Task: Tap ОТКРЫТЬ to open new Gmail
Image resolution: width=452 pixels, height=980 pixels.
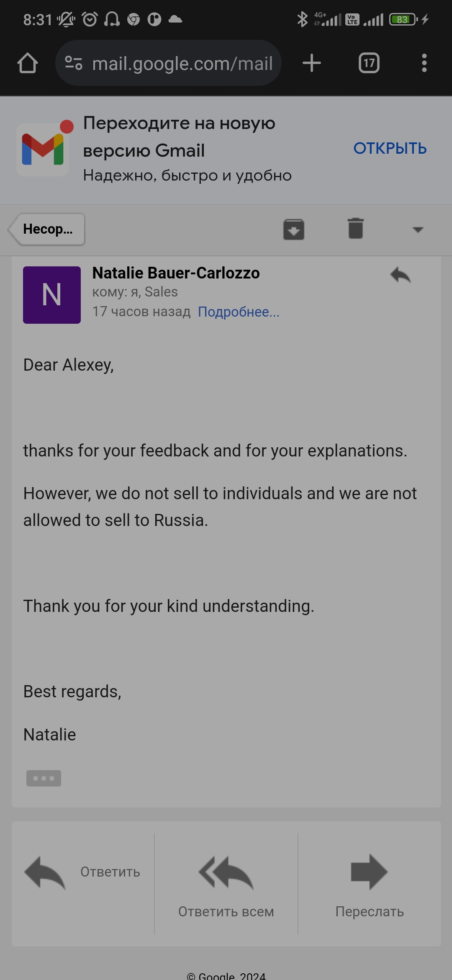Action: click(390, 148)
